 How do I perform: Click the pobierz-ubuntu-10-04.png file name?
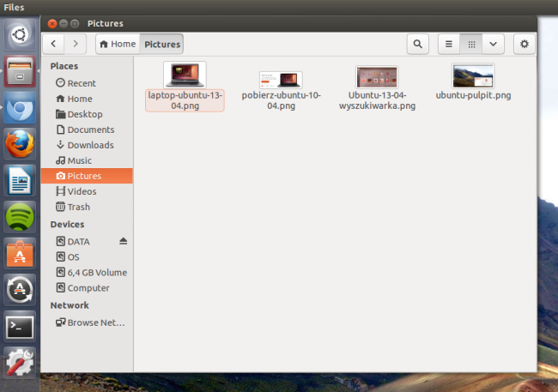(x=281, y=100)
